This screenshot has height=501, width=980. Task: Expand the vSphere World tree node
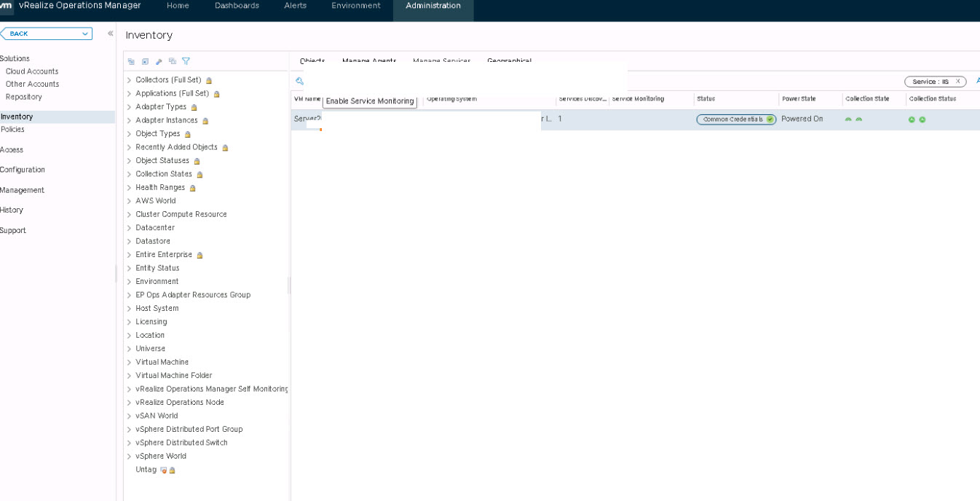(x=129, y=457)
